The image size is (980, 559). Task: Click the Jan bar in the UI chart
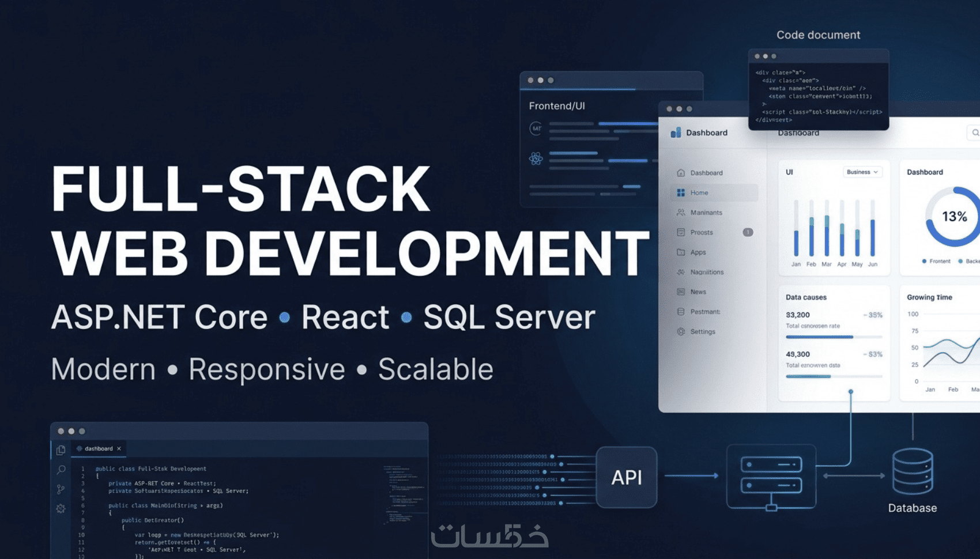click(x=796, y=228)
